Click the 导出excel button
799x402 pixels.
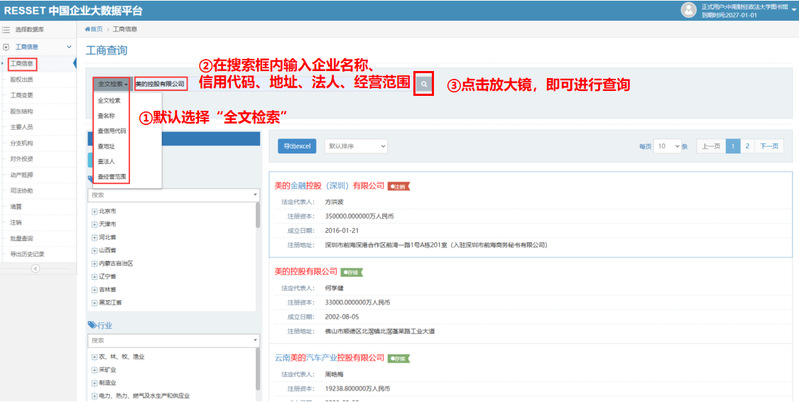298,146
